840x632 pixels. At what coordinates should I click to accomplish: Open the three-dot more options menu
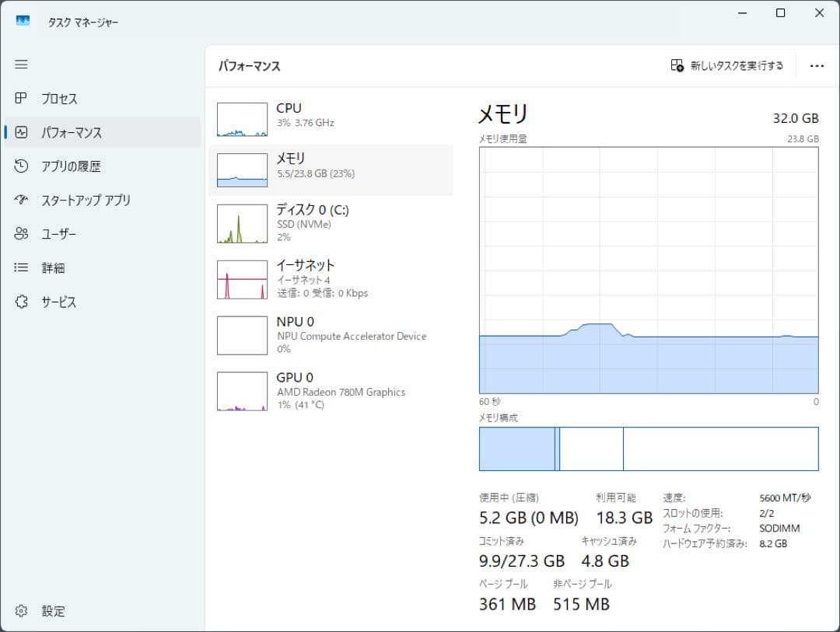tap(817, 66)
